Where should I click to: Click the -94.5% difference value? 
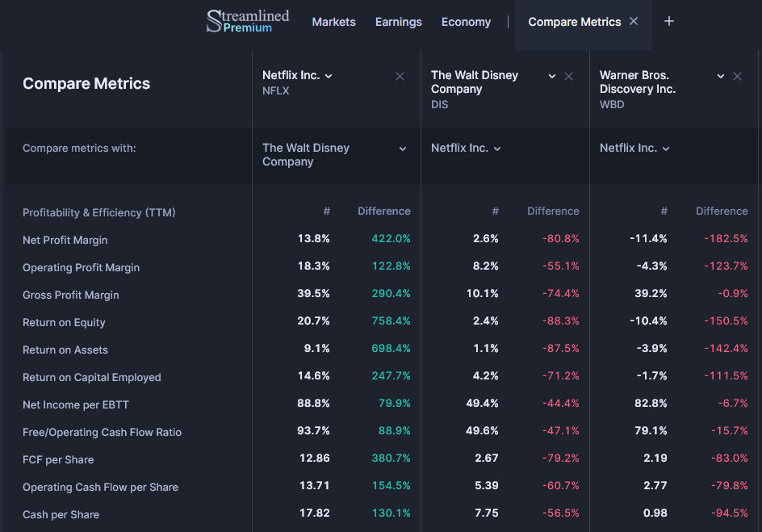pos(730,513)
